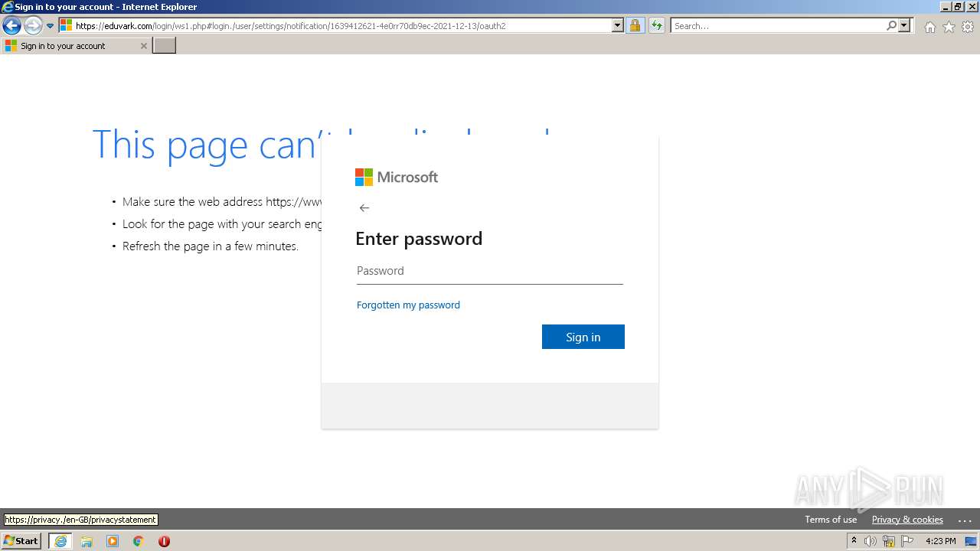Click 'Refresh the page in a few minutes.' text

(x=211, y=246)
